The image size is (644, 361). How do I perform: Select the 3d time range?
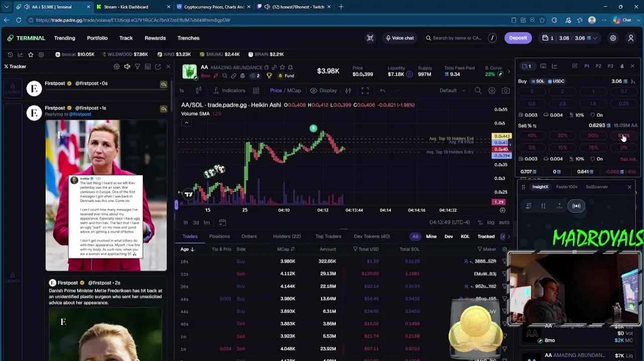(196, 223)
